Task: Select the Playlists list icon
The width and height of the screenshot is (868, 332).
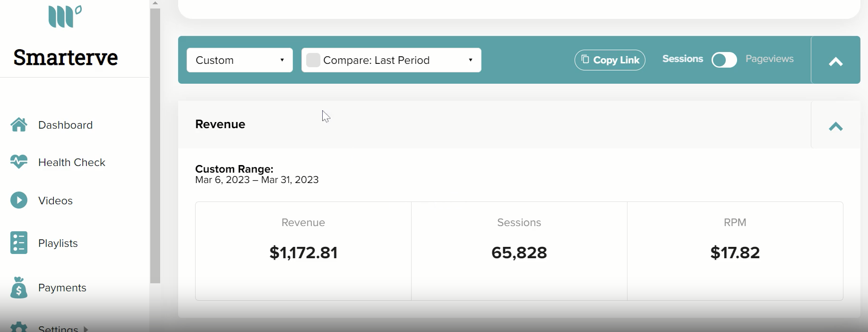Action: click(19, 243)
